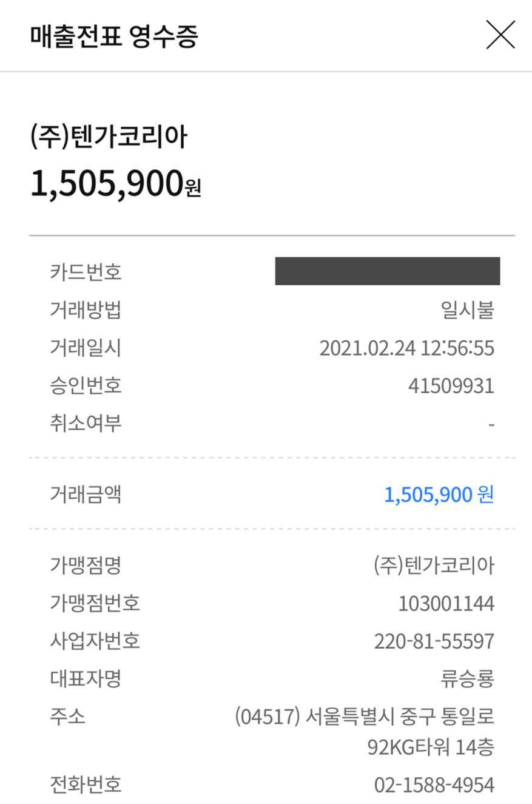Click the business number 220-81-55597

coord(435,641)
